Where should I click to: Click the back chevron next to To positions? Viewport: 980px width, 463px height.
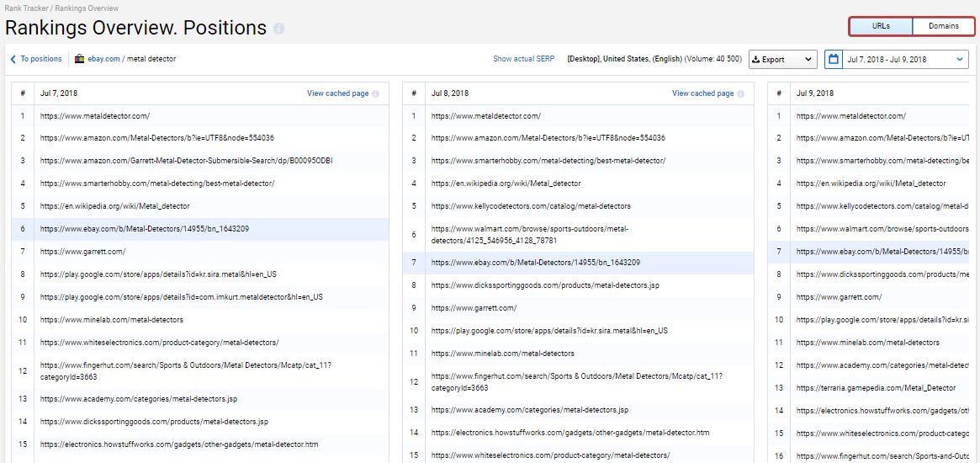click(13, 59)
